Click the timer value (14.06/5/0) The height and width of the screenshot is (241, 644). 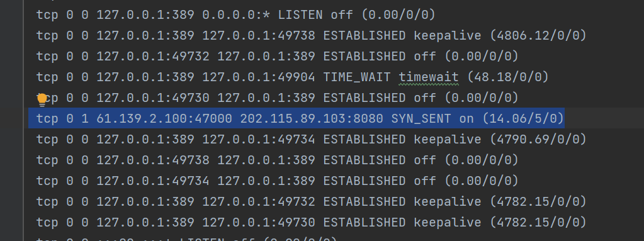(523, 119)
